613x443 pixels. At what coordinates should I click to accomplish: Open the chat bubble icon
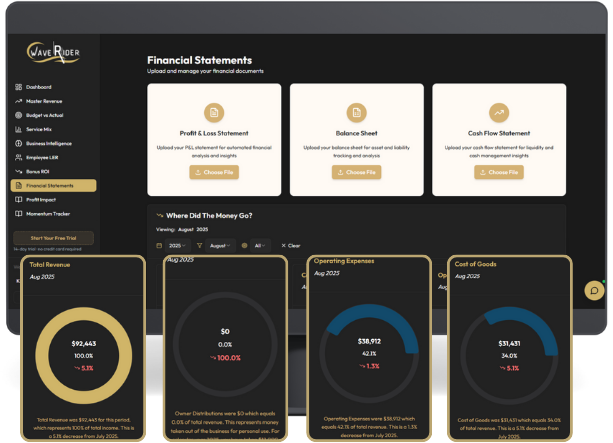point(594,291)
